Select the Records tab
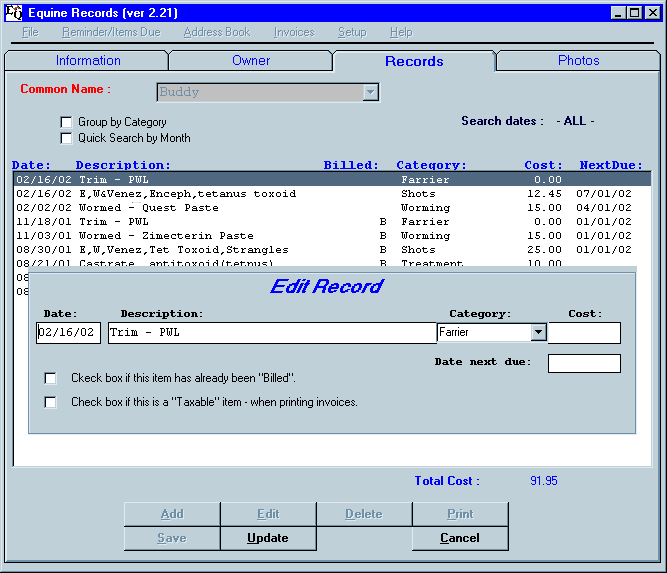The image size is (667, 573). pyautogui.click(x=414, y=61)
